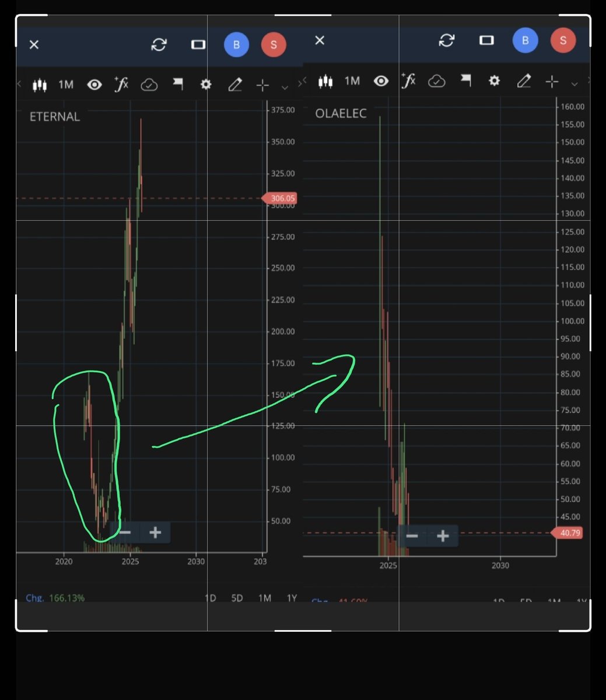Viewport: 606px width, 700px height.
Task: Rotate ETERNAL chart to landscape view
Action: (198, 44)
